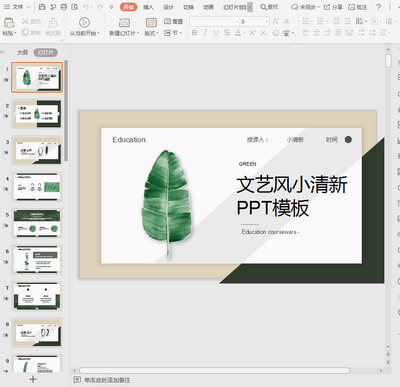Toggle Italic formatting
The image size is (400, 387).
pos(205,33)
